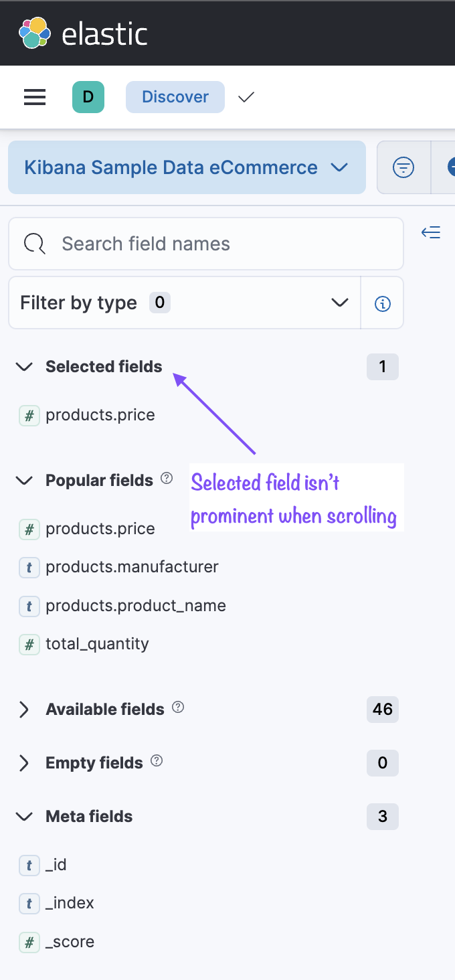455x980 pixels.
Task: Expand the Empty fields section
Action: [24, 762]
